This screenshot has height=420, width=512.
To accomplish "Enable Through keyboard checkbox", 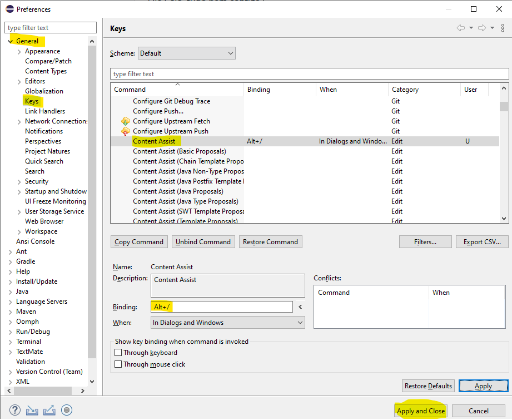I will [118, 353].
